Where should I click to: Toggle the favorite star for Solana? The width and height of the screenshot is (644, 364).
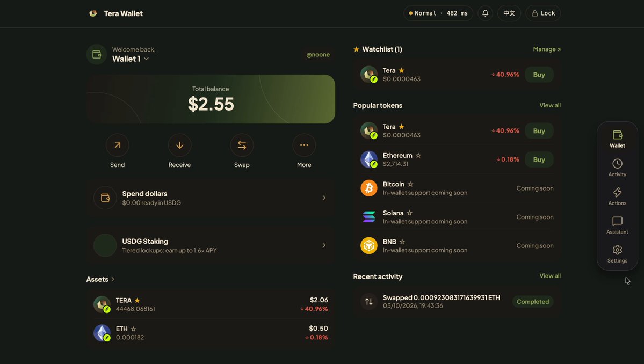click(x=409, y=213)
